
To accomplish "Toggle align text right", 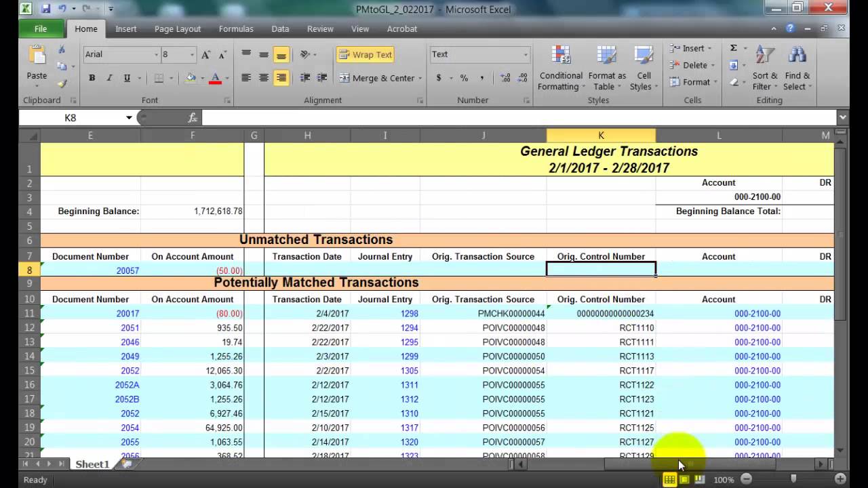I will click(281, 78).
